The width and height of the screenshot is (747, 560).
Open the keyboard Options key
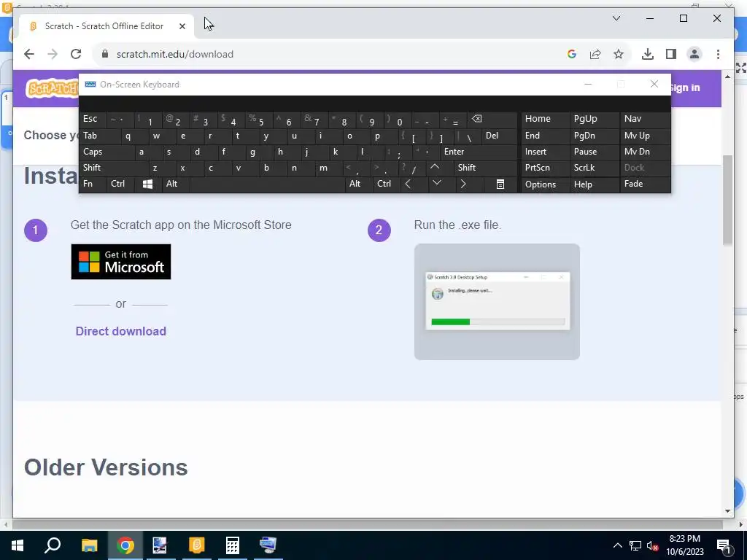pyautogui.click(x=545, y=184)
